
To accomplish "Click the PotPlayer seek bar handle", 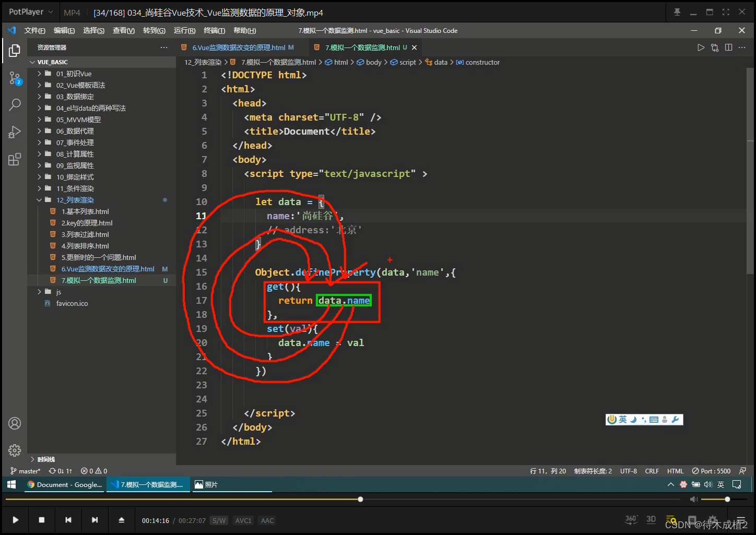I will [x=360, y=500].
